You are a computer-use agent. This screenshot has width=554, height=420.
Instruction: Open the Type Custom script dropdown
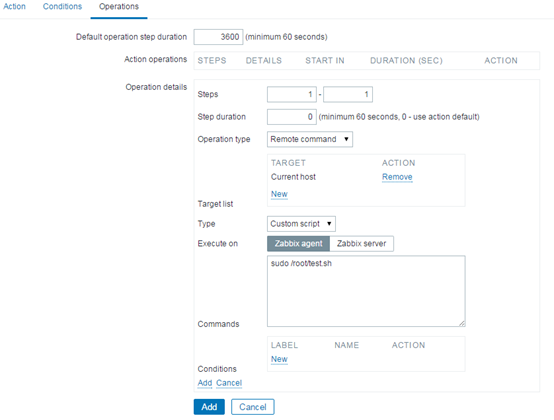[301, 224]
